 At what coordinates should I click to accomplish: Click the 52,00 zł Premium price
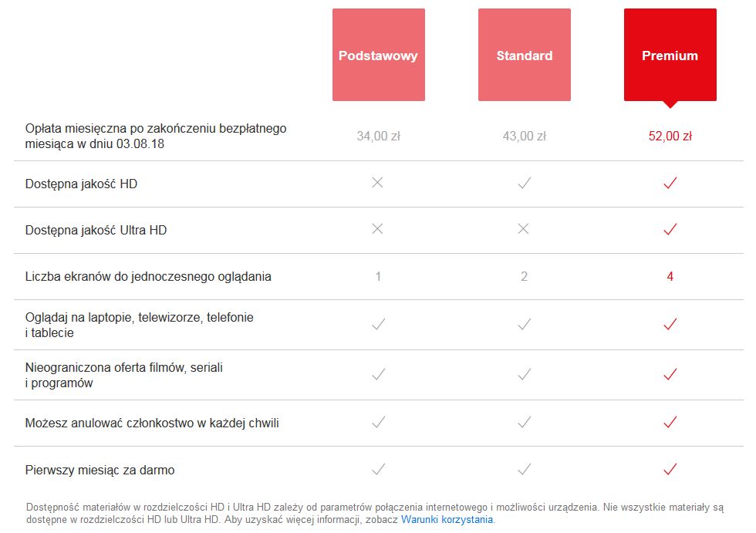tap(670, 136)
